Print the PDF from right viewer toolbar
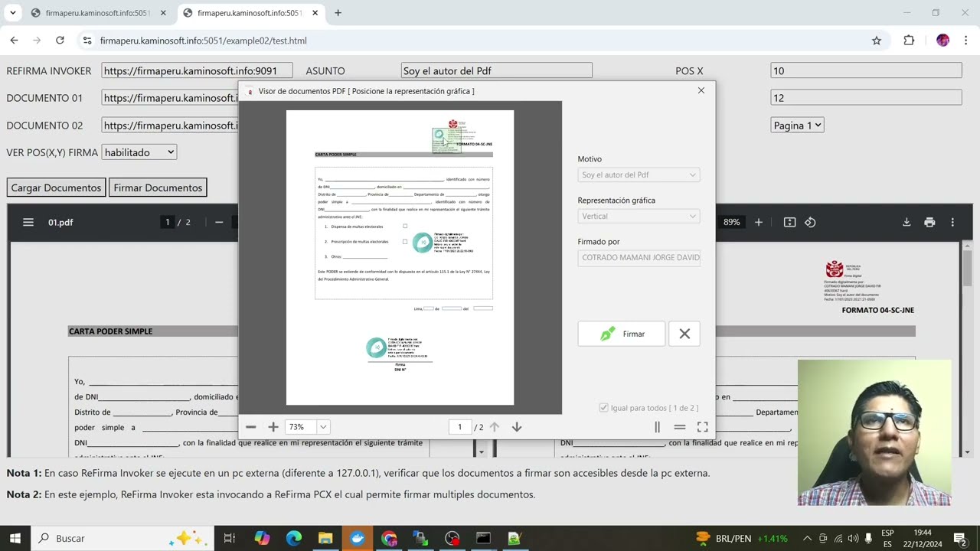The width and height of the screenshot is (980, 551). tap(929, 222)
